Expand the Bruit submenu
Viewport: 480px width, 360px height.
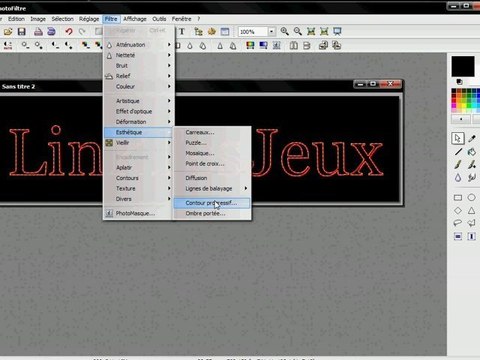[139, 66]
